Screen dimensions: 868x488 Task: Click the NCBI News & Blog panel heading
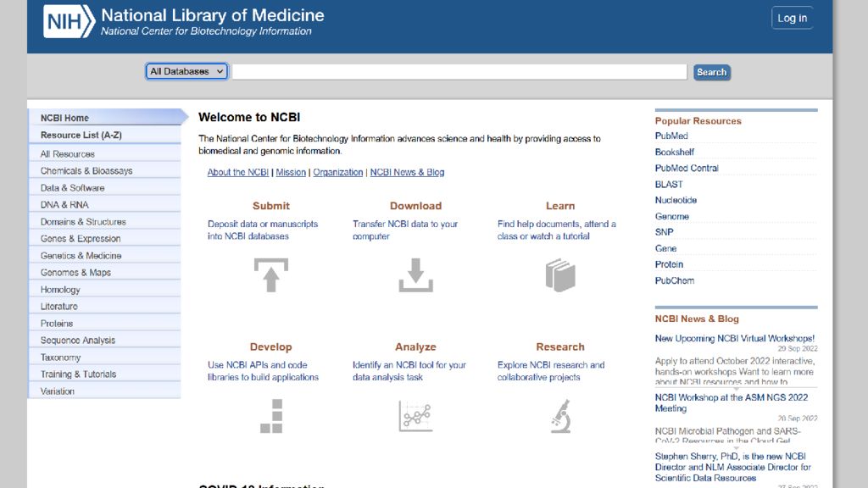697,319
